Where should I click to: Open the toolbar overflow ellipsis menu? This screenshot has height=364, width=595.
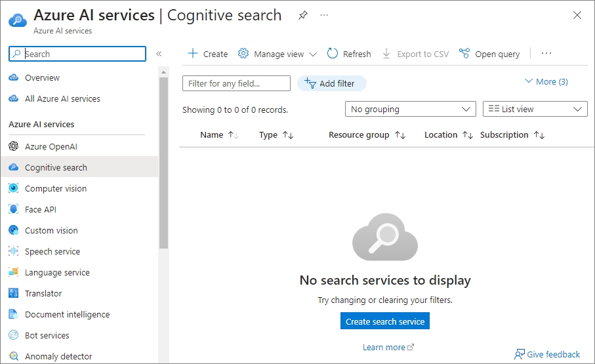pyautogui.click(x=546, y=54)
